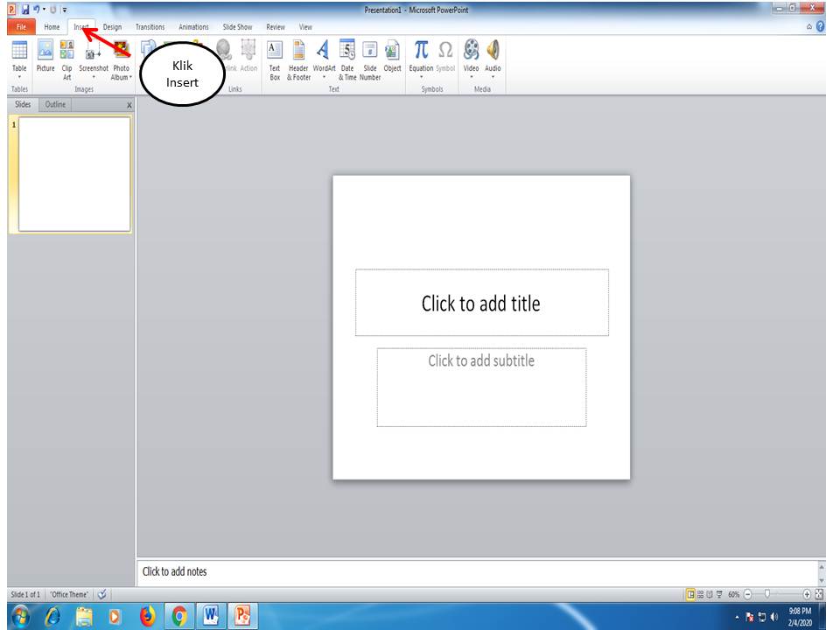The image size is (840, 630).
Task: Open PowerPoint Help question mark icon
Action: 820,27
